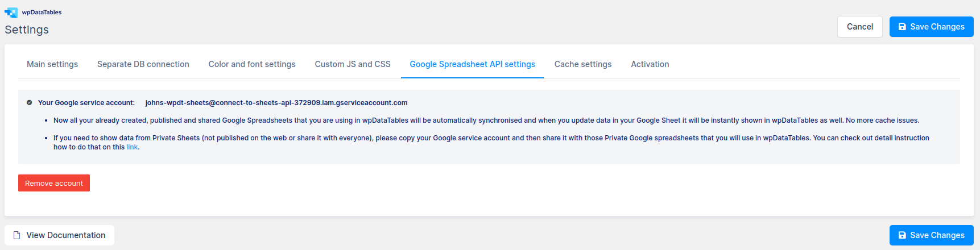Click the wpDataTables brand name text

pyautogui.click(x=42, y=12)
